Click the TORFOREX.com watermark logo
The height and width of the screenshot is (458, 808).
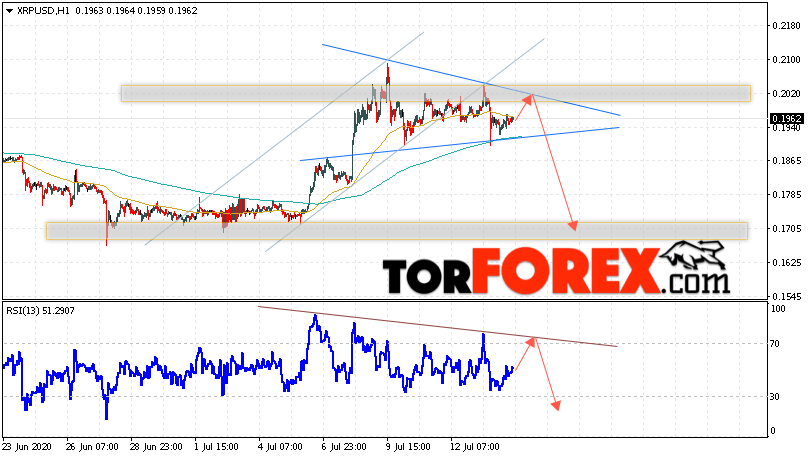coord(557,268)
